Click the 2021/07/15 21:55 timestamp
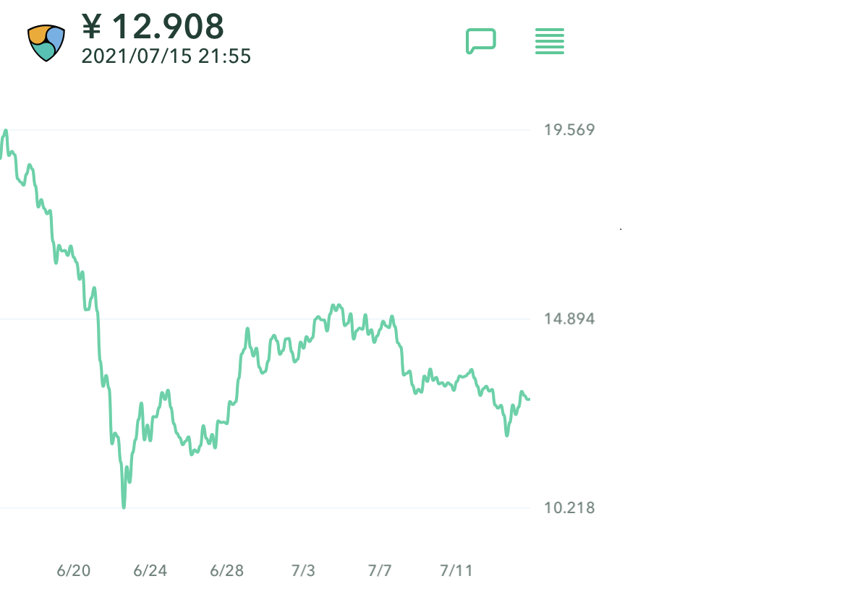Viewport: 868px width, 597px height. coord(166,56)
